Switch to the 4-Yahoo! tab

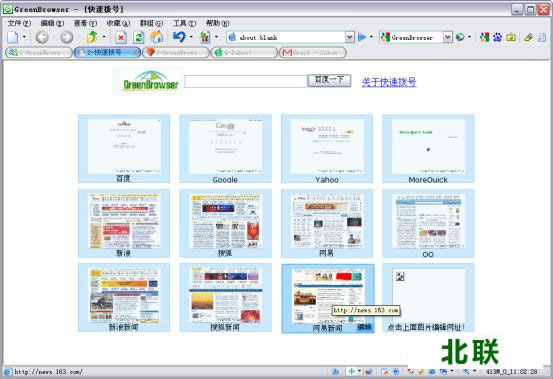[x=244, y=53]
